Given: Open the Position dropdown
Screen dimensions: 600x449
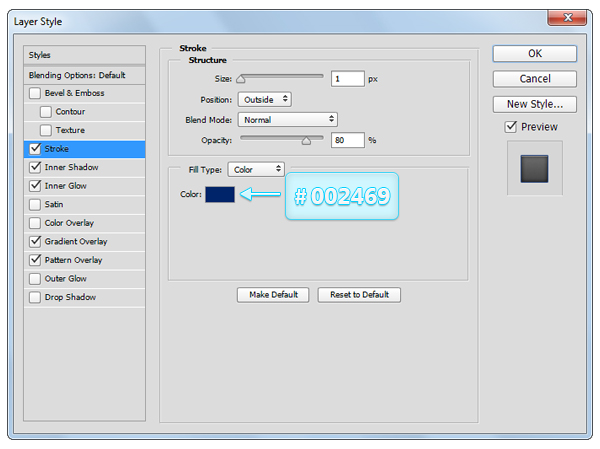Looking at the screenshot, I should tap(264, 99).
